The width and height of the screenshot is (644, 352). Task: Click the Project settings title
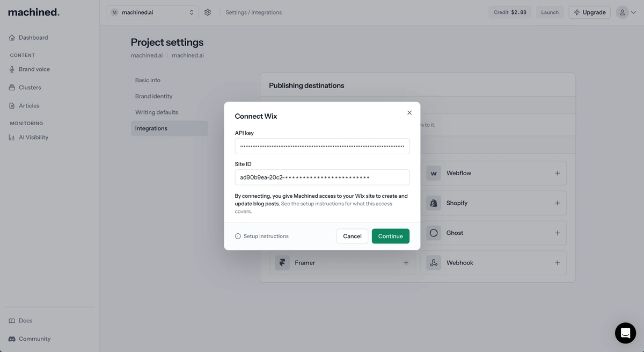click(x=167, y=42)
